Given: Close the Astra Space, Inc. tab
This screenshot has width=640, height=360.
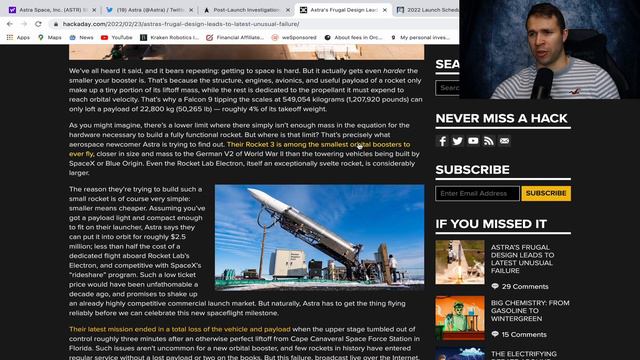Looking at the screenshot, I should [x=94, y=10].
